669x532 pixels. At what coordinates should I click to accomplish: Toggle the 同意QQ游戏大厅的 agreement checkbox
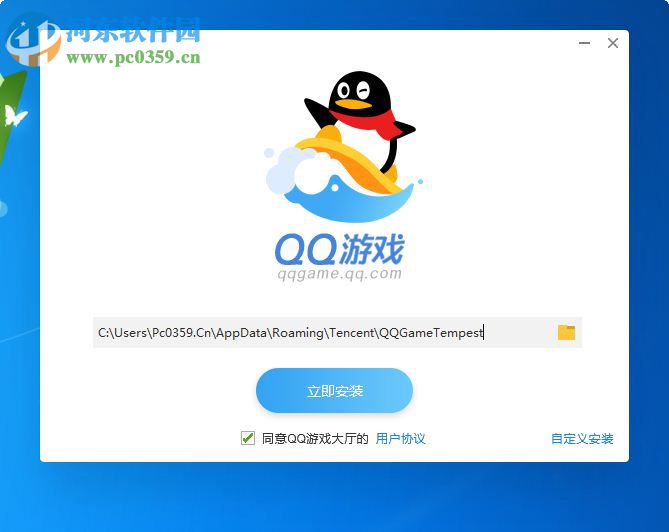tap(247, 438)
